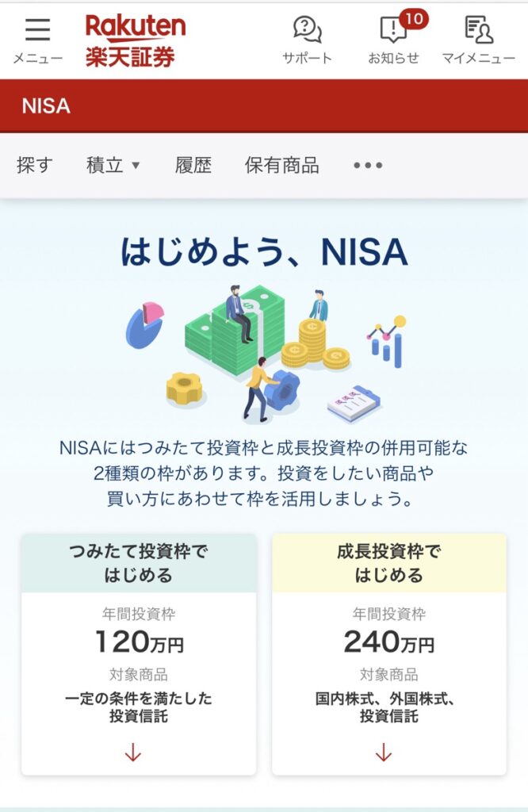Click the NISA red header bar

click(264, 105)
